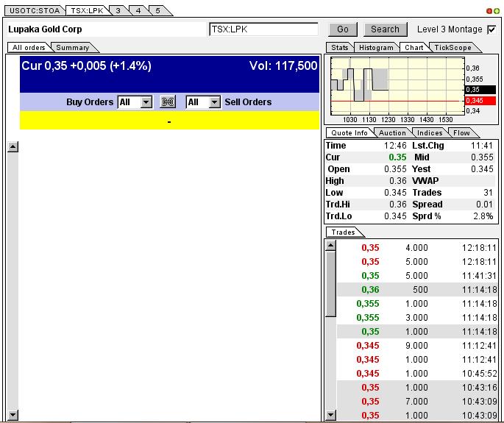Open the Auction tab
Screen dimensions: 504x423
tap(392, 132)
